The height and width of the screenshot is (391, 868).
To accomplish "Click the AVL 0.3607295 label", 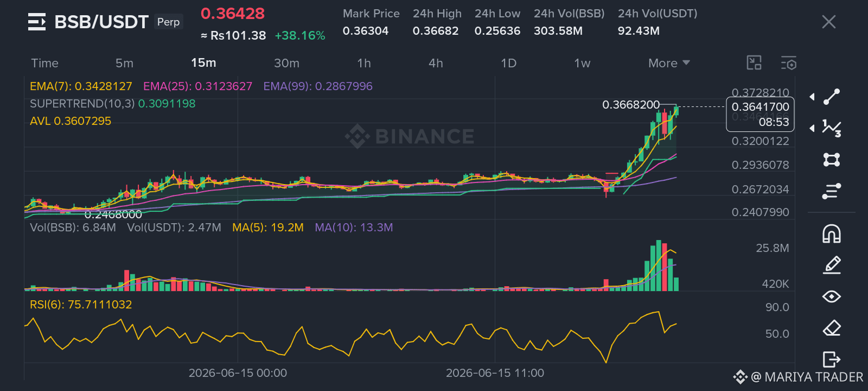I will pyautogui.click(x=71, y=121).
